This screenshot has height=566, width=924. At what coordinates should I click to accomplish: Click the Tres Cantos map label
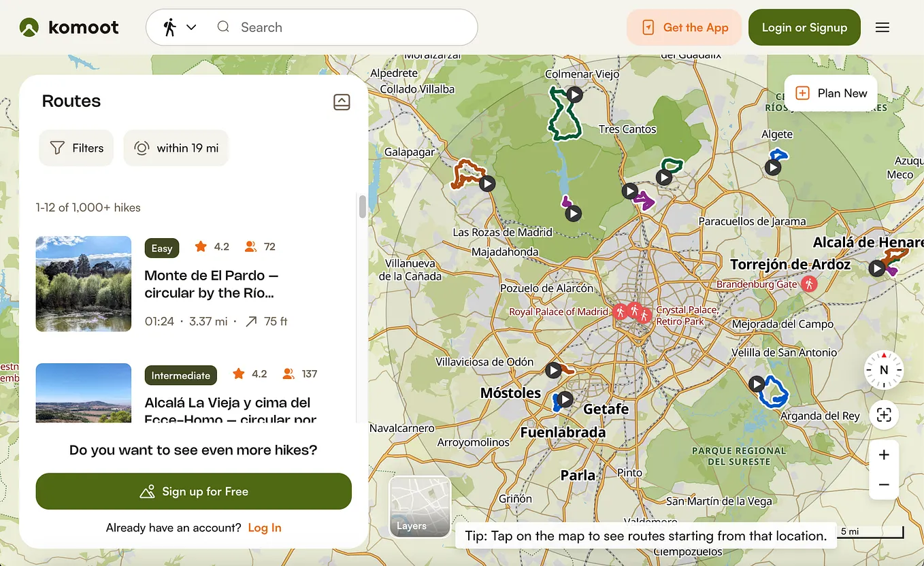tap(627, 129)
